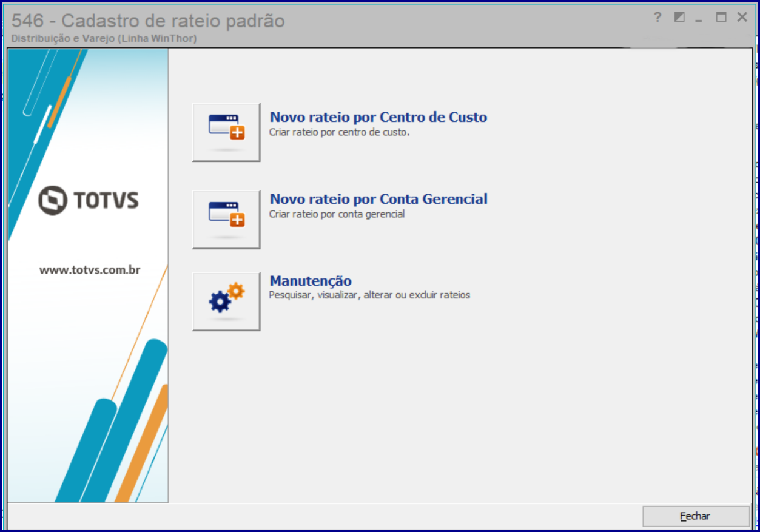
Task: Click the 'Manutenção' heading
Action: (311, 281)
